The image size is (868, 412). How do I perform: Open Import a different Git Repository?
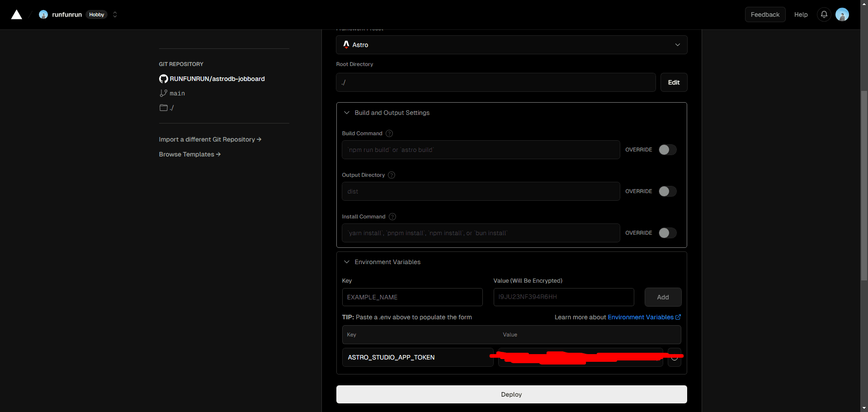(210, 139)
